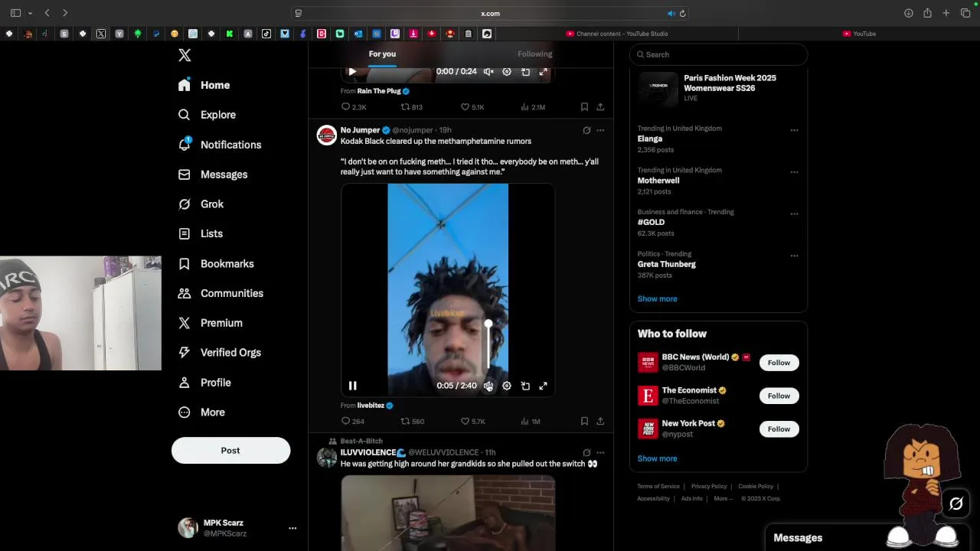Viewport: 980px width, 551px height.
Task: Open more options for Motherwell trend
Action: click(x=794, y=172)
